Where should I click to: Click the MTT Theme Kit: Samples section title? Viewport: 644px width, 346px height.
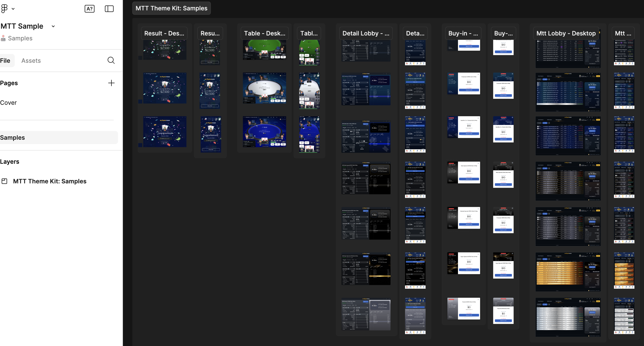tap(172, 8)
